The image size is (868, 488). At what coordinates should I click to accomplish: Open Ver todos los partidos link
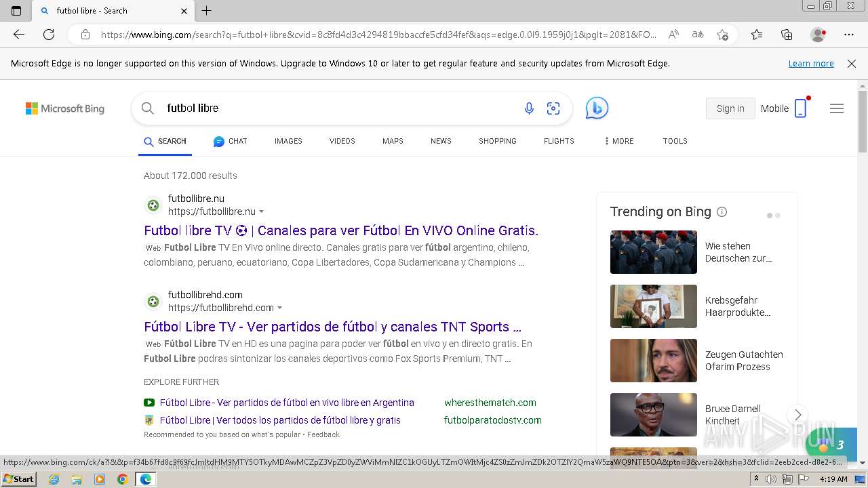pyautogui.click(x=280, y=420)
